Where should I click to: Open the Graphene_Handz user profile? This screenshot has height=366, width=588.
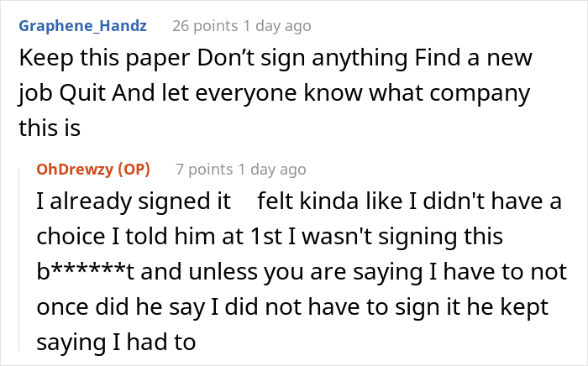click(x=82, y=26)
